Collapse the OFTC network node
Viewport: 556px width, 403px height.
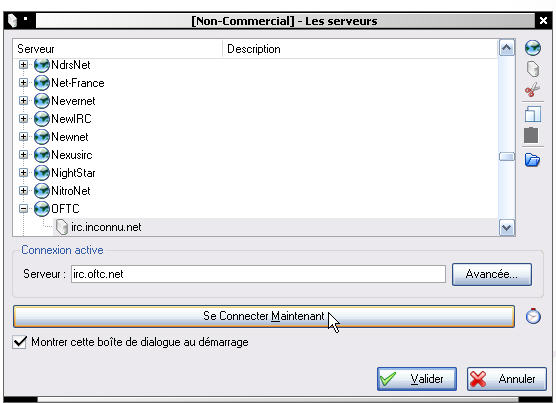pos(23,209)
